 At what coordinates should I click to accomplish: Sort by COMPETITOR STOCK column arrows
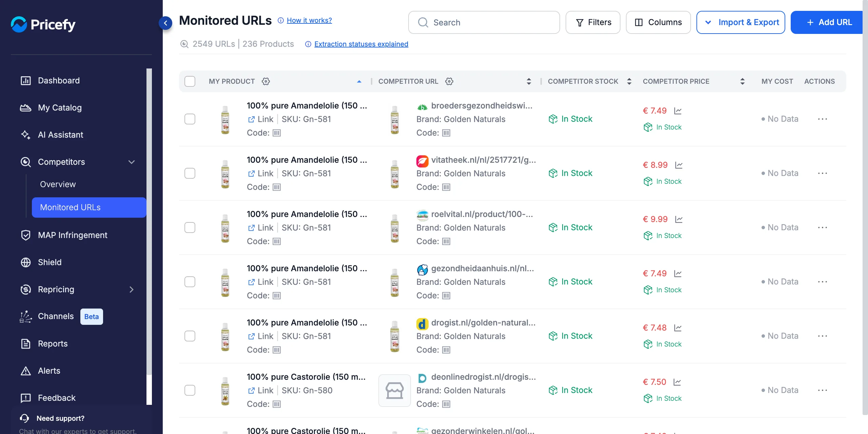629,81
